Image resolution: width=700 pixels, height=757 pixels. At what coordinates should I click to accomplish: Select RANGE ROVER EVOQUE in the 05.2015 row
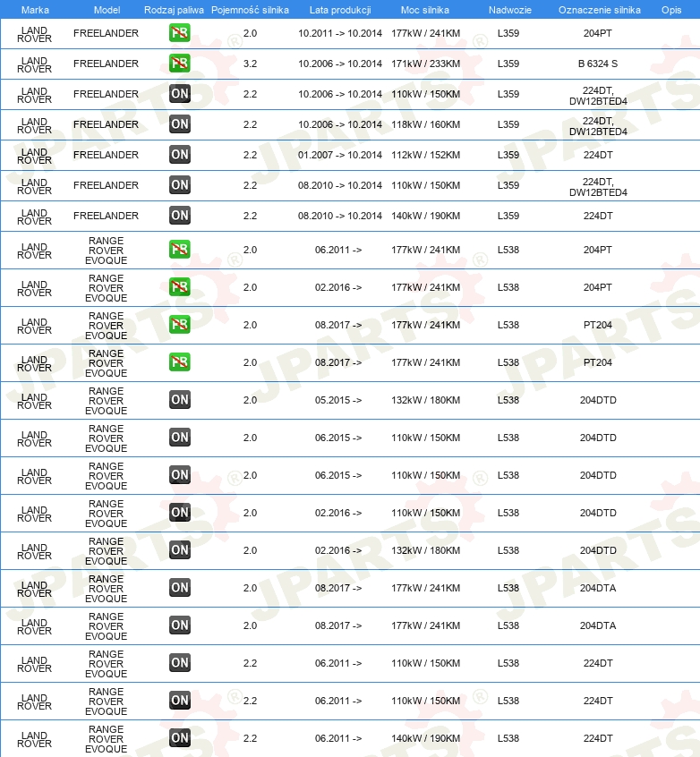pos(107,401)
